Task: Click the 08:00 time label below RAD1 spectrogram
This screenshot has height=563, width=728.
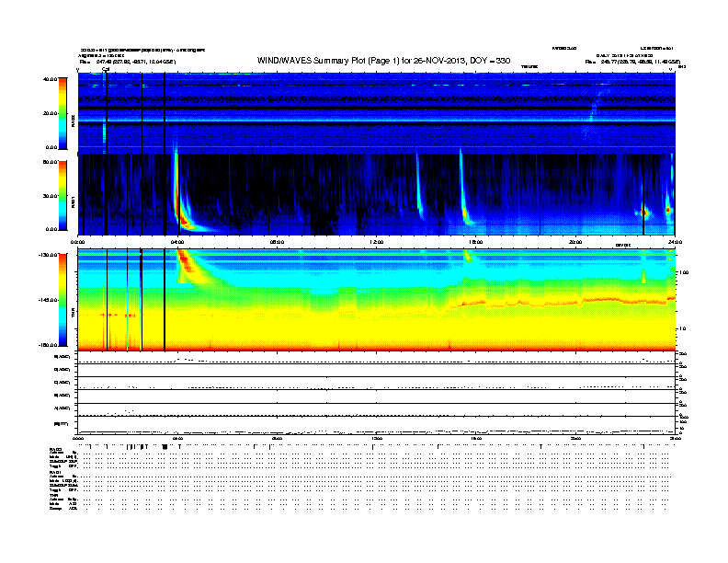Action: (277, 242)
